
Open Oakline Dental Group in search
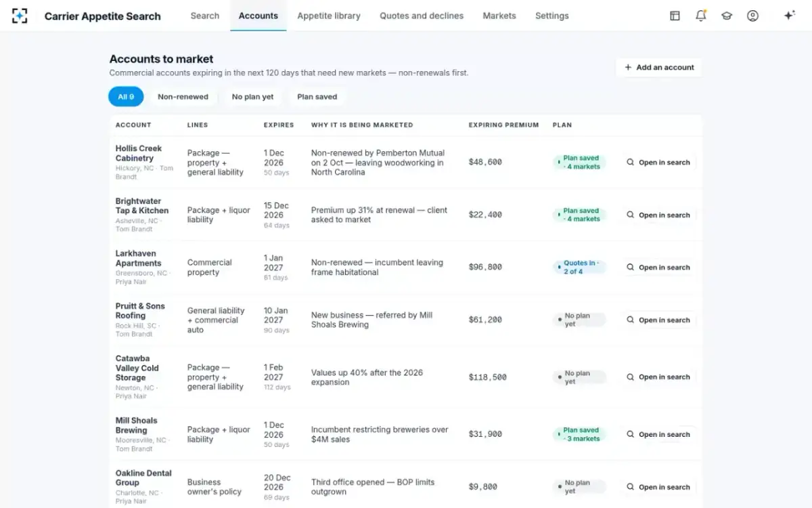[658, 487]
